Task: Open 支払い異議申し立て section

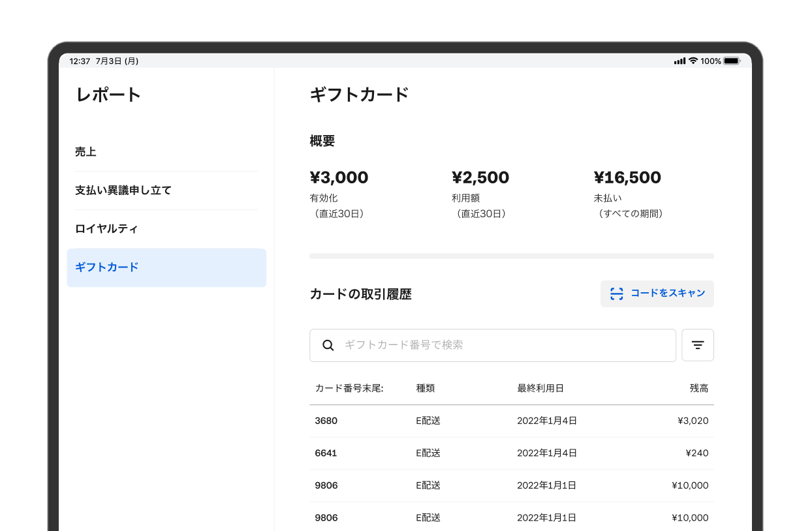Action: point(166,190)
